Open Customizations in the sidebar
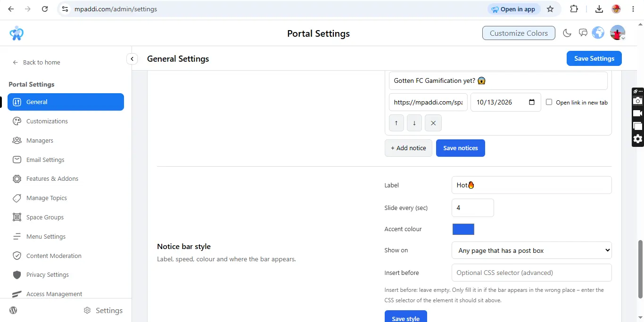 pyautogui.click(x=66, y=121)
